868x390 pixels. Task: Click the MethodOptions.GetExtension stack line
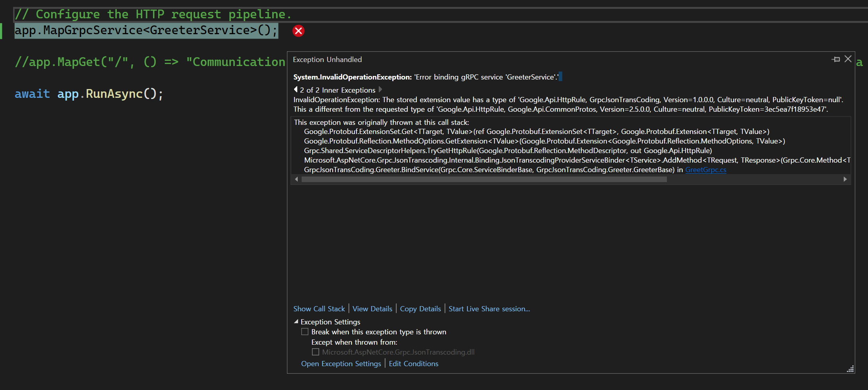[544, 141]
